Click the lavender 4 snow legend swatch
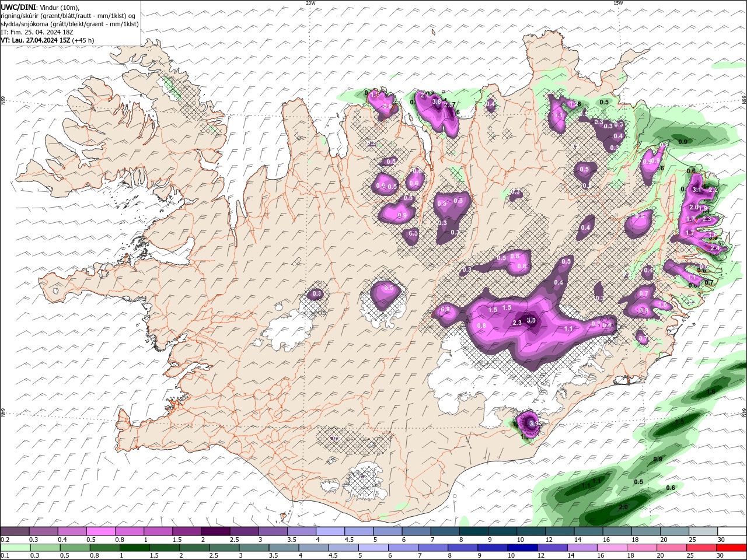The height and width of the screenshot is (560, 747). click(330, 531)
